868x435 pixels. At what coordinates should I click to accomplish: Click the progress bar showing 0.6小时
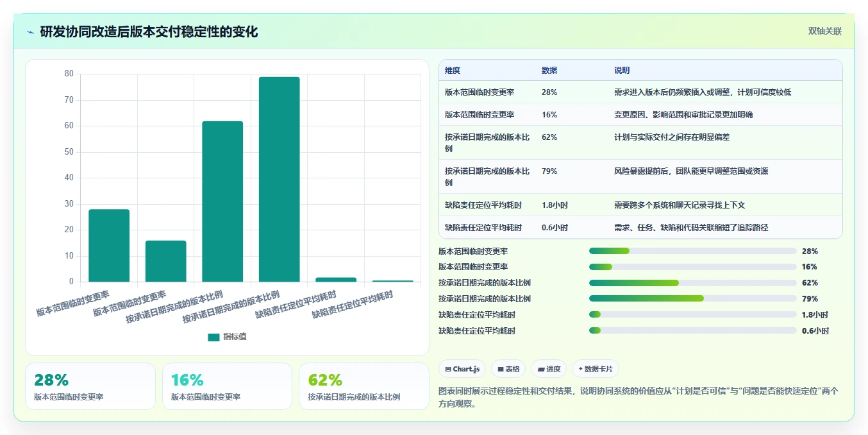tap(693, 330)
